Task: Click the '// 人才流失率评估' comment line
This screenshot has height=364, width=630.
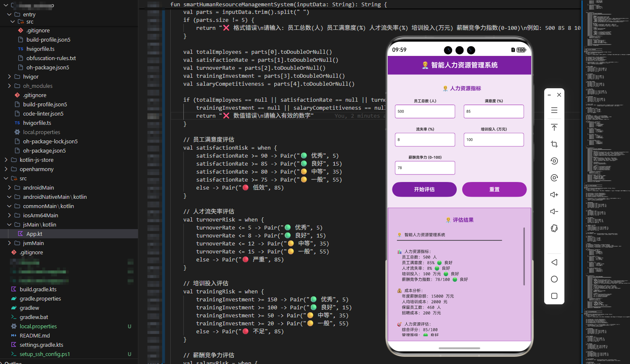Action: click(209, 211)
